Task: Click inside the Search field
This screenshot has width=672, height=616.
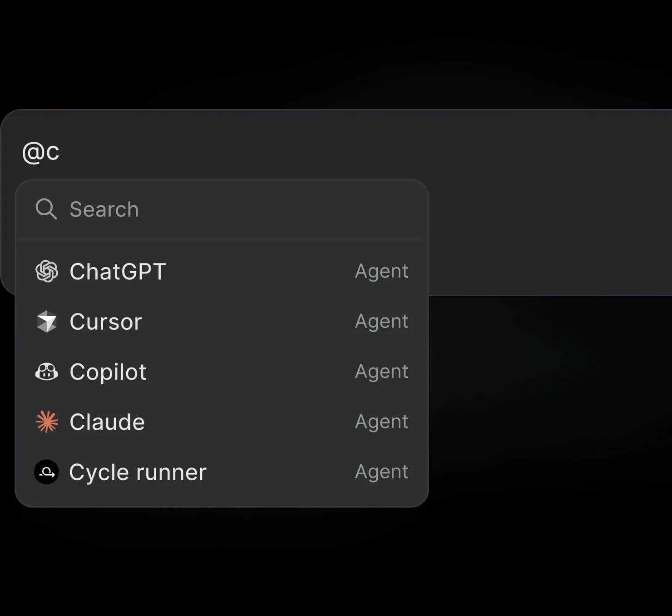Action: click(x=182, y=209)
